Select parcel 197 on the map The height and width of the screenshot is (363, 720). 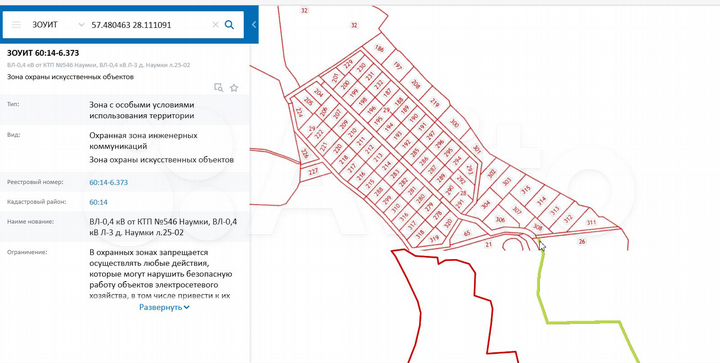398,67
